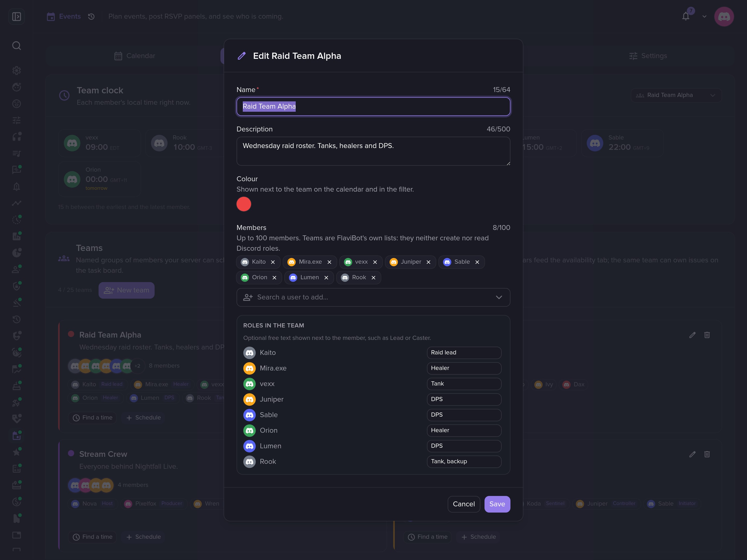Toggle the sidebar panel icon

tap(17, 16)
